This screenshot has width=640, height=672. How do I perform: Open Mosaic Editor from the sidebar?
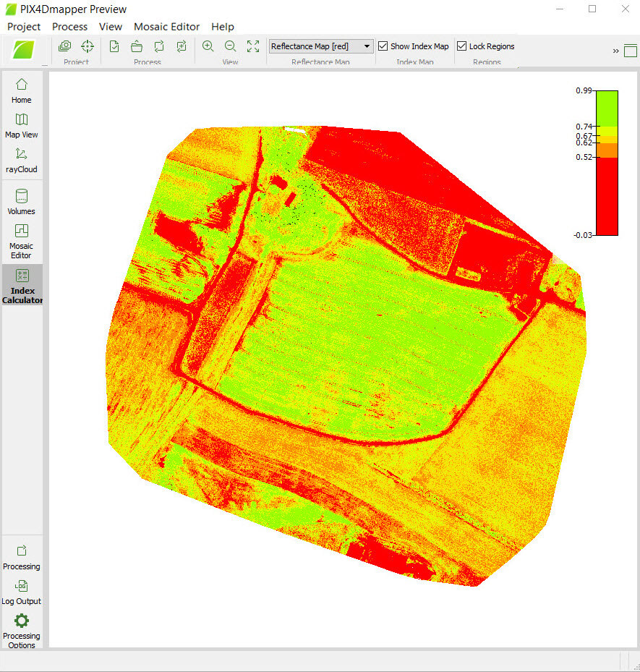point(22,240)
